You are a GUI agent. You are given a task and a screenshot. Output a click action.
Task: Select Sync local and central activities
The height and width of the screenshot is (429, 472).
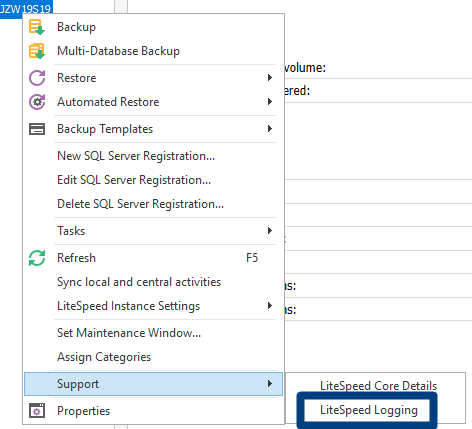[x=139, y=282]
